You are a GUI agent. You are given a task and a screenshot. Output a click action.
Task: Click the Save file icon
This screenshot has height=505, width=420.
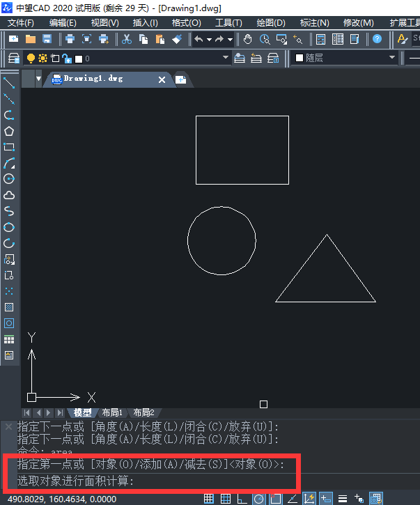pyautogui.click(x=47, y=39)
